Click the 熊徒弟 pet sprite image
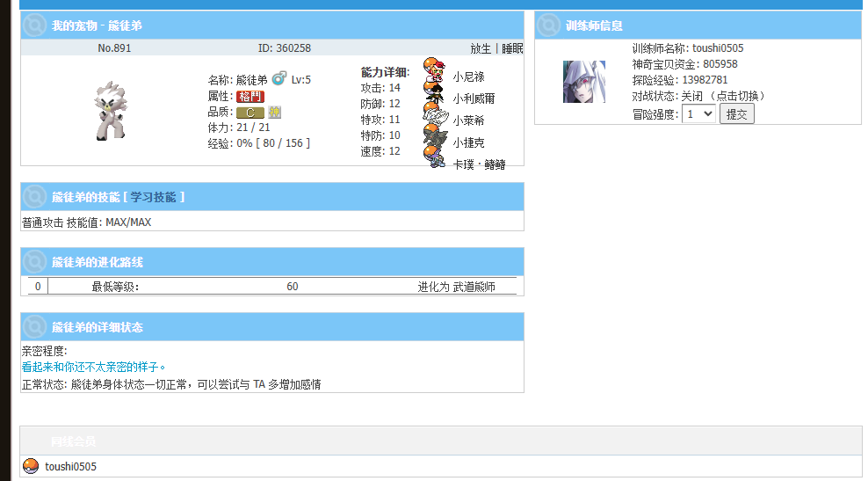Image resolution: width=868 pixels, height=481 pixels. (x=110, y=111)
